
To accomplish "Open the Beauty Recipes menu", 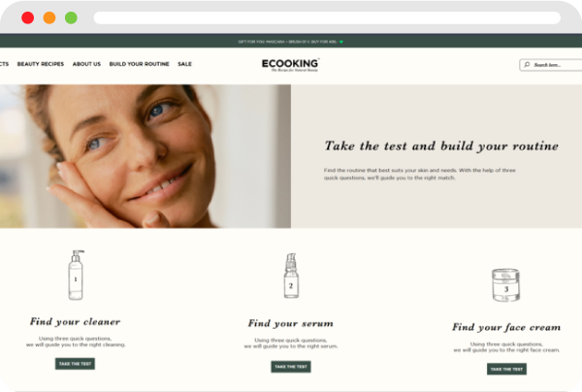I will click(41, 64).
